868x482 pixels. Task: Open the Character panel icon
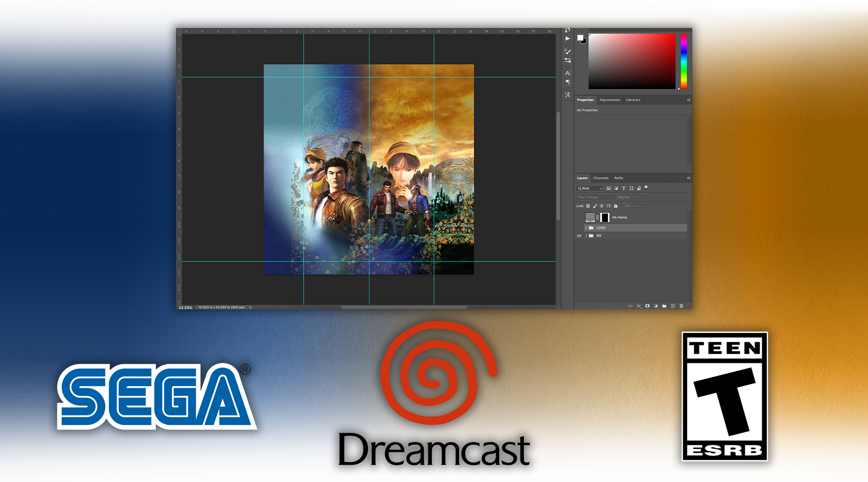[x=567, y=73]
